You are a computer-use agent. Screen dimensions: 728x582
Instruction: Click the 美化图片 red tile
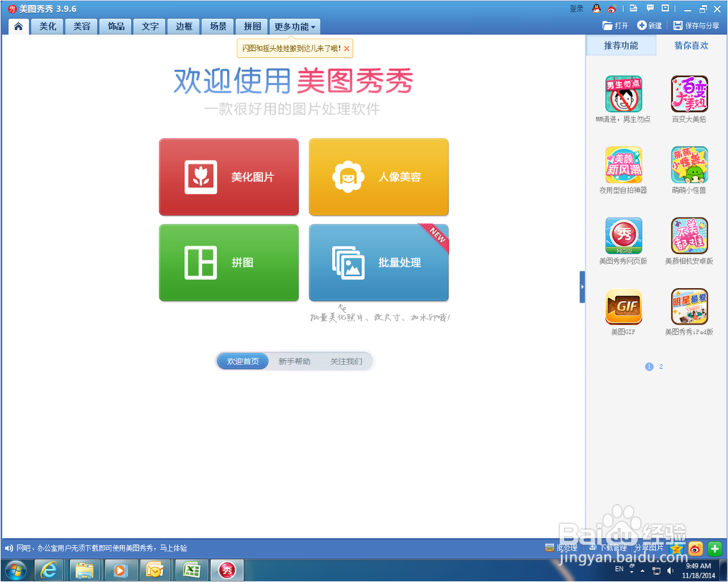(229, 177)
